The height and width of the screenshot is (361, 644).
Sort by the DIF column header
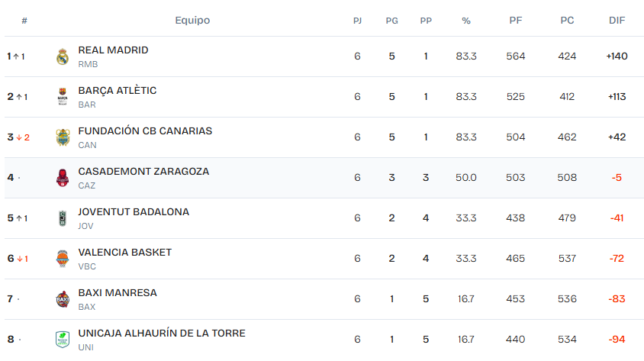tap(617, 21)
